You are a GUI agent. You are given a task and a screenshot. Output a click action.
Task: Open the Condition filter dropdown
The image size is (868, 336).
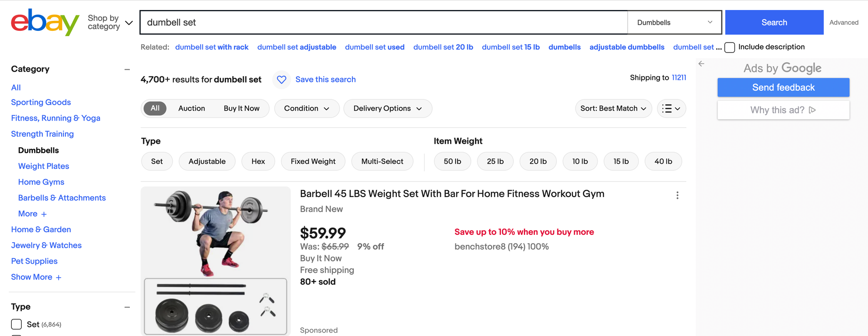click(307, 109)
